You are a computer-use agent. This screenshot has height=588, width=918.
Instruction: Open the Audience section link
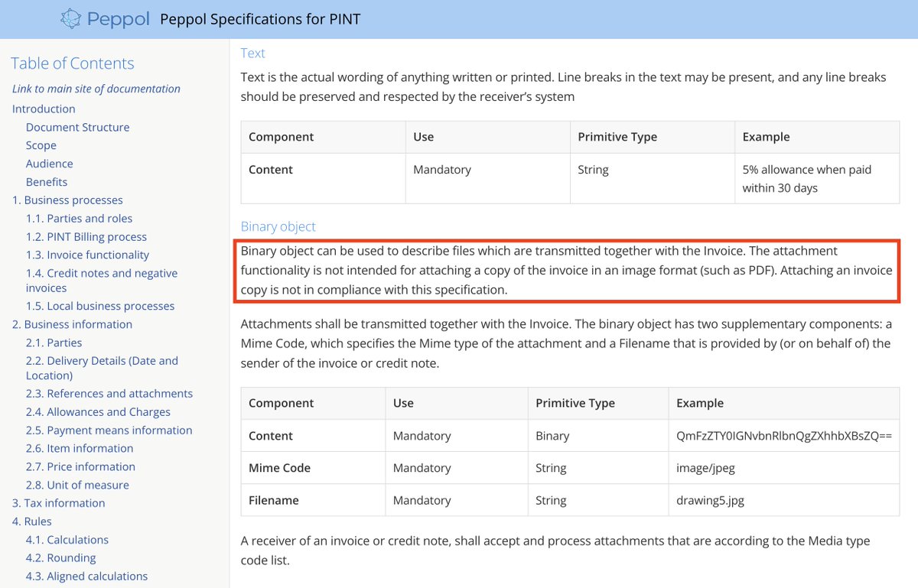[50, 164]
